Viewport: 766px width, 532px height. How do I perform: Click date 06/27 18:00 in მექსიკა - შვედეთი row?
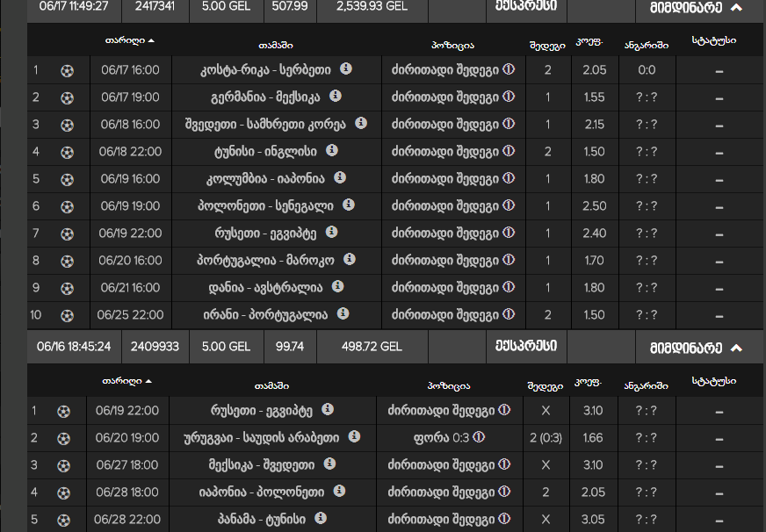127,464
